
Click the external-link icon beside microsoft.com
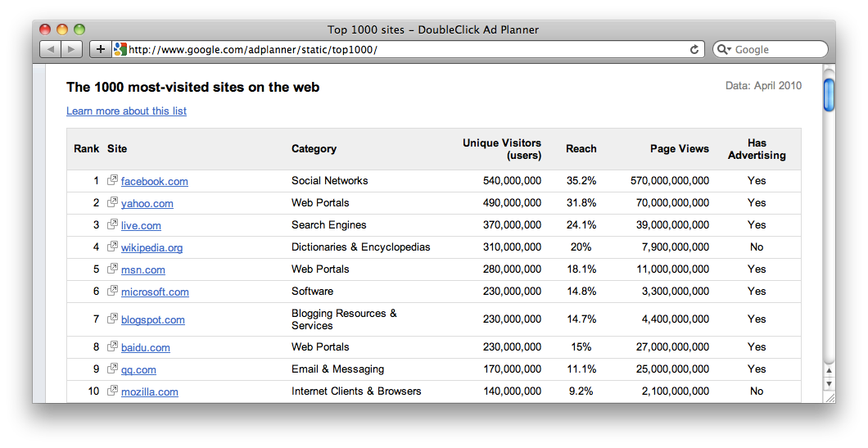tap(112, 291)
